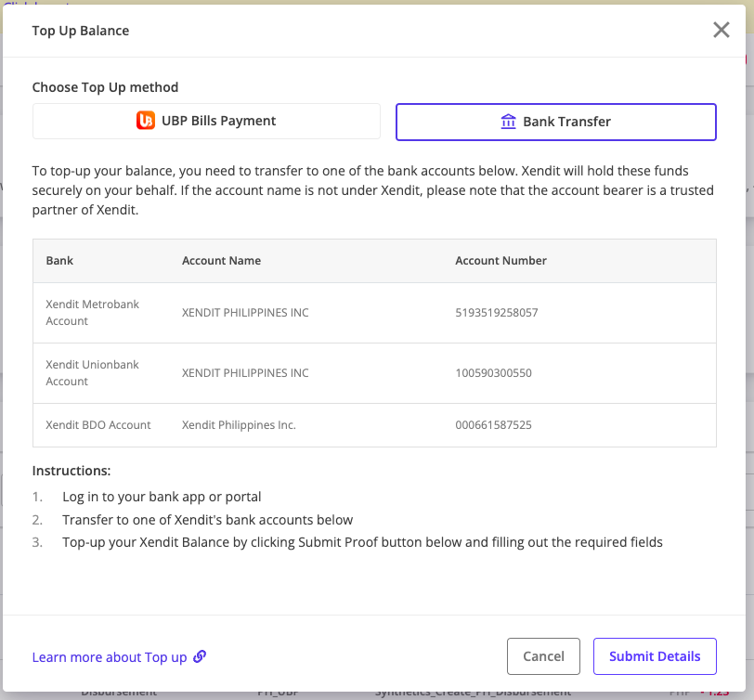This screenshot has width=754, height=700.
Task: Click the Unionbank row XENDIT PHILIPPINES INC name
Action: click(x=245, y=373)
